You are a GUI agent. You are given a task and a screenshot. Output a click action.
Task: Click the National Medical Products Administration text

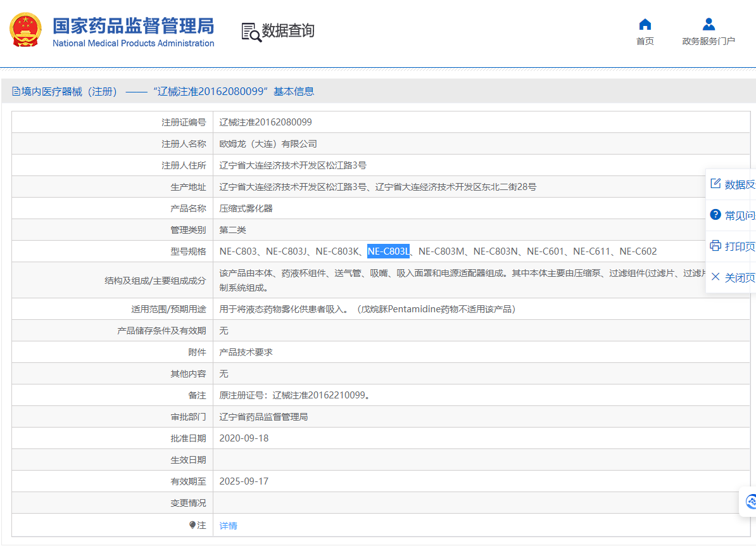[x=133, y=44]
